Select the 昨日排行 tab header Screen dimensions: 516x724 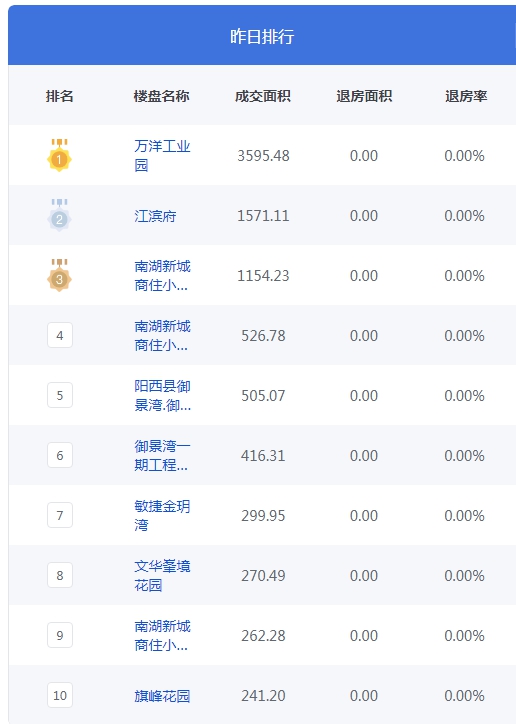pos(262,36)
